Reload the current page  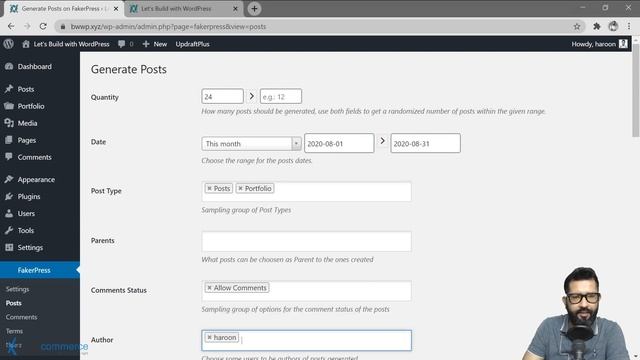coord(43,27)
